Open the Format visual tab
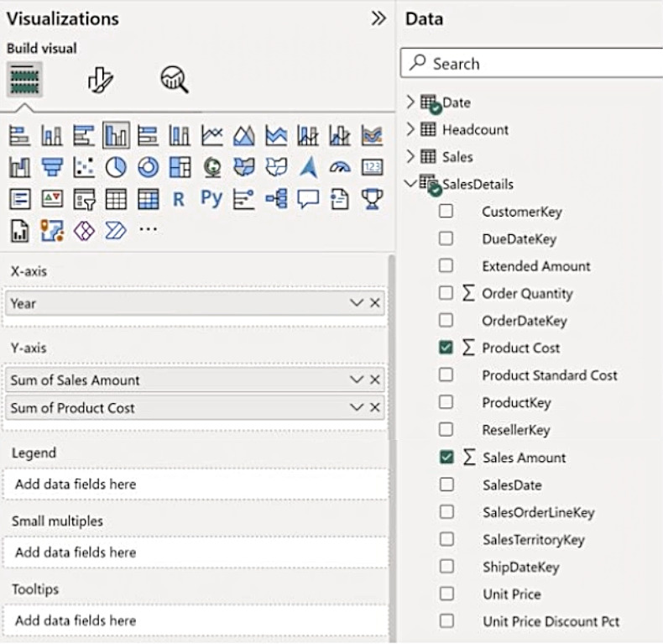Screen dimensions: 663x644 coord(100,81)
